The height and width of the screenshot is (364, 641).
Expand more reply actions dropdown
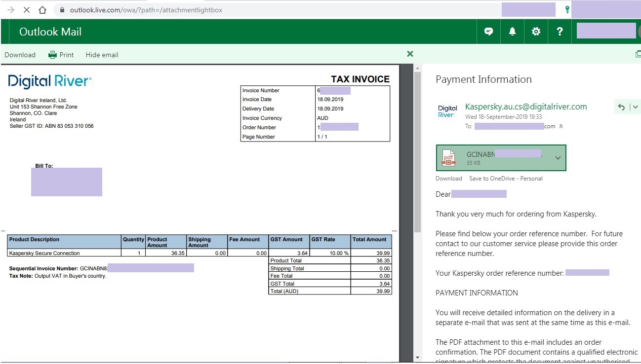point(635,107)
